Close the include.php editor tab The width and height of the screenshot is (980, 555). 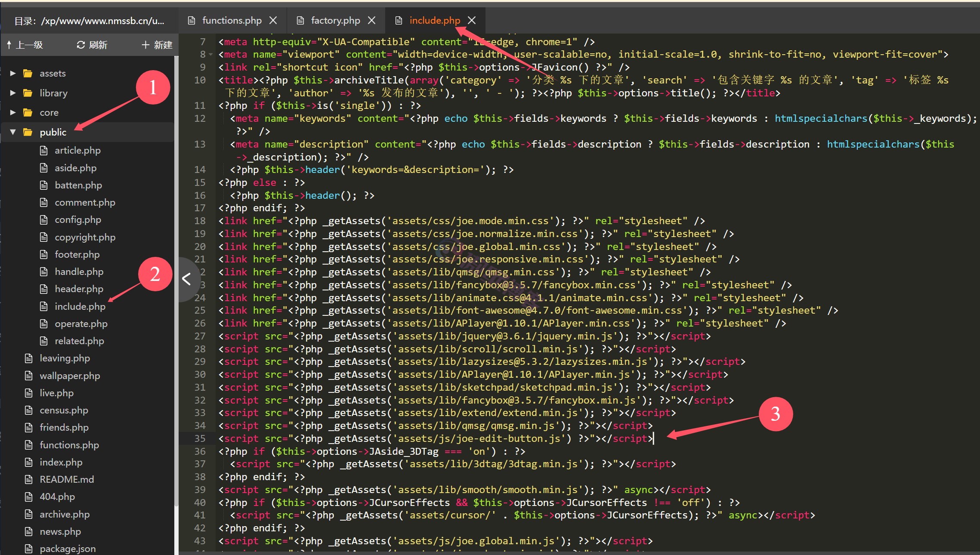pyautogui.click(x=472, y=20)
